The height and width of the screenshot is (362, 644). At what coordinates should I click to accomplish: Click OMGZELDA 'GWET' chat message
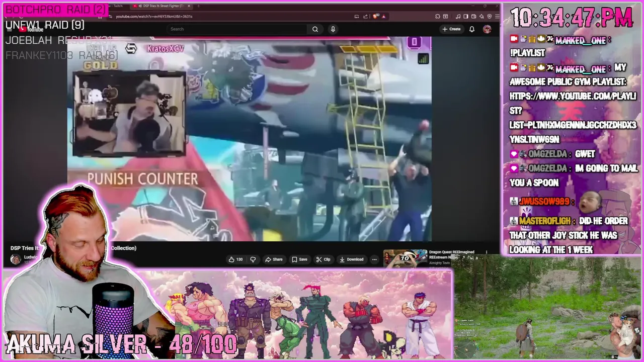tap(584, 154)
